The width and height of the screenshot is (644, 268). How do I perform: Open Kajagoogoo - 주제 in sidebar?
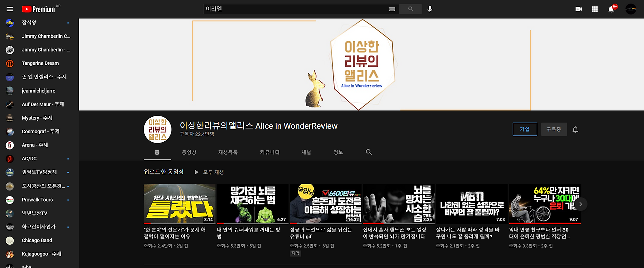click(38, 254)
